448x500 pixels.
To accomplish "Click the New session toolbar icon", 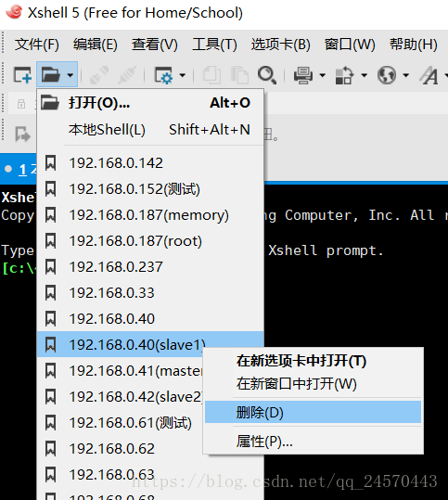I will coord(22,75).
